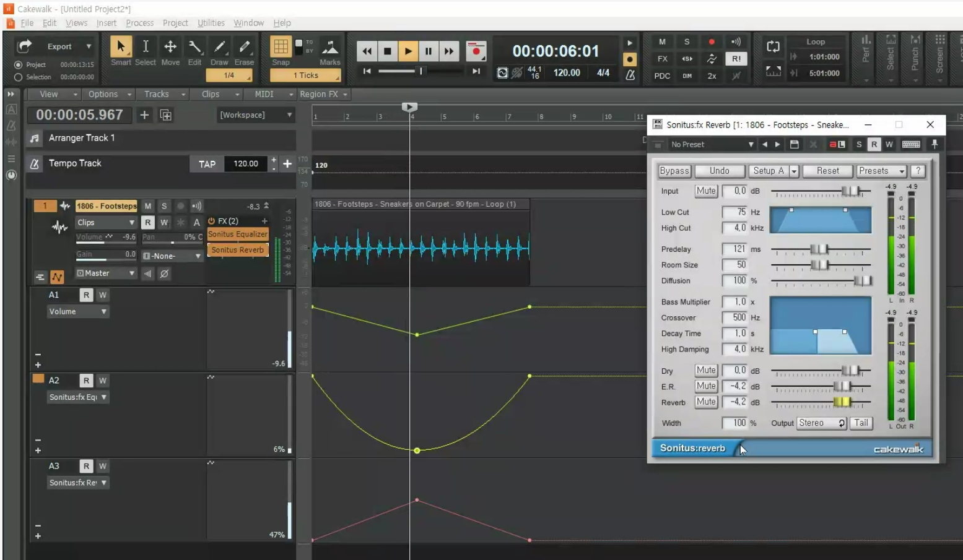Image resolution: width=963 pixels, height=560 pixels.
Task: Stop playback
Action: pyautogui.click(x=388, y=51)
